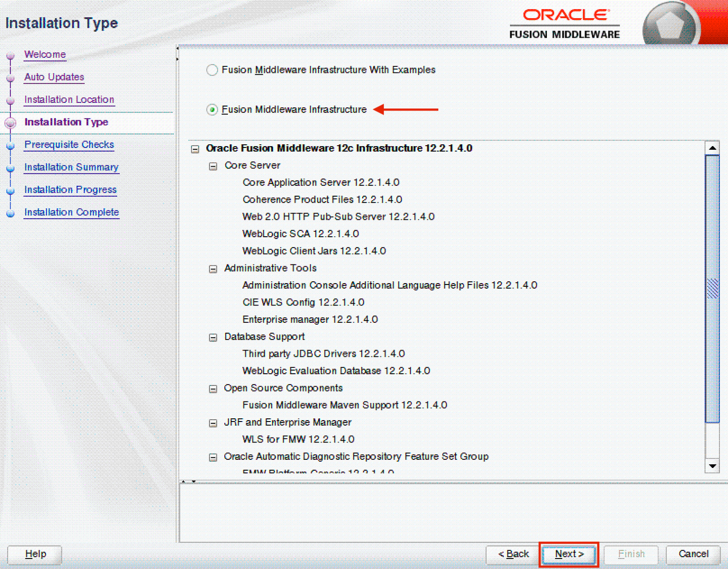Proceed with the Next button
This screenshot has height=569, width=728.
569,554
